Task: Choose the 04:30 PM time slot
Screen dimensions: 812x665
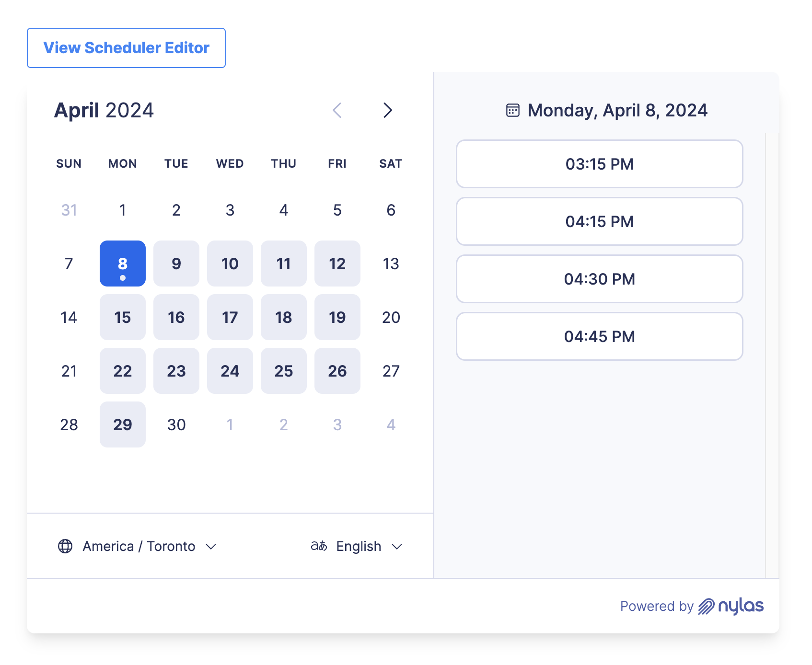Action: [x=599, y=279]
